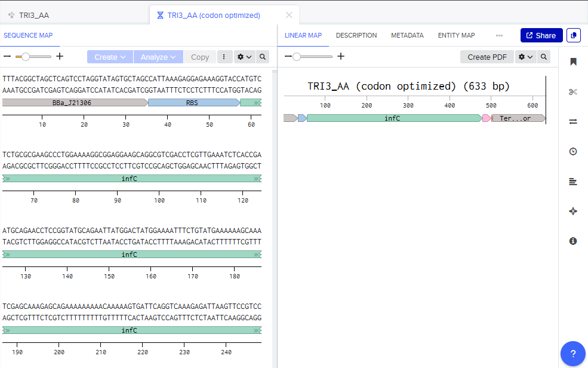Open the METADATA tab
Viewport: 588px width, 368px height.
tap(407, 35)
